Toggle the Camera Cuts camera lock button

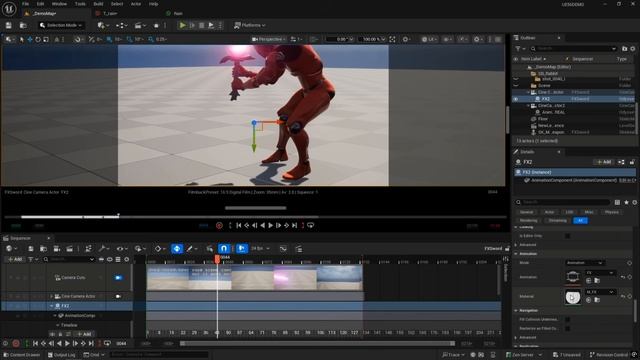coord(118,278)
